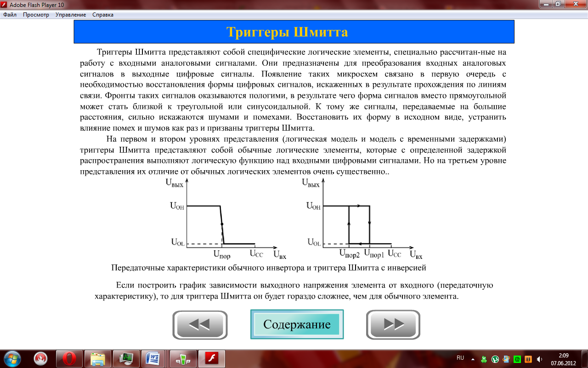Image resolution: width=588 pixels, height=368 pixels.
Task: Close the Flash Player window
Action: click(x=575, y=4)
